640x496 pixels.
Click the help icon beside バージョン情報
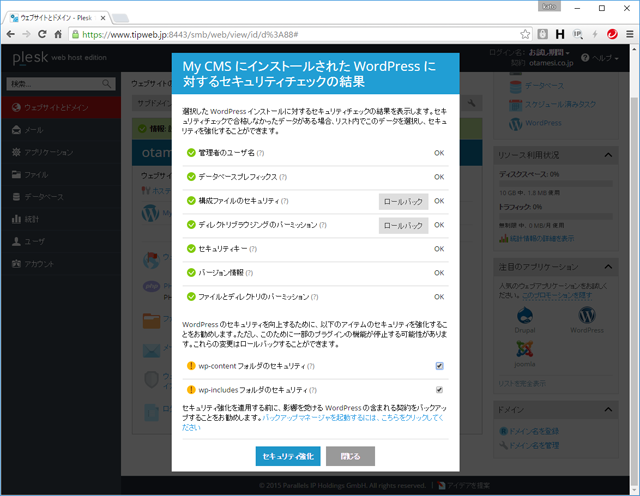point(249,273)
